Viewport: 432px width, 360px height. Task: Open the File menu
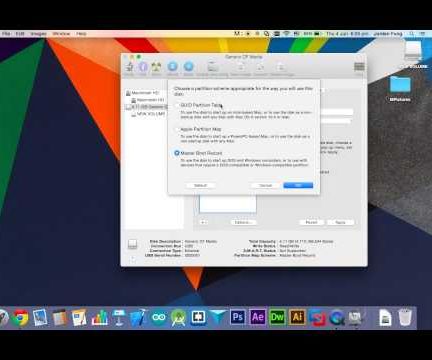(6, 34)
